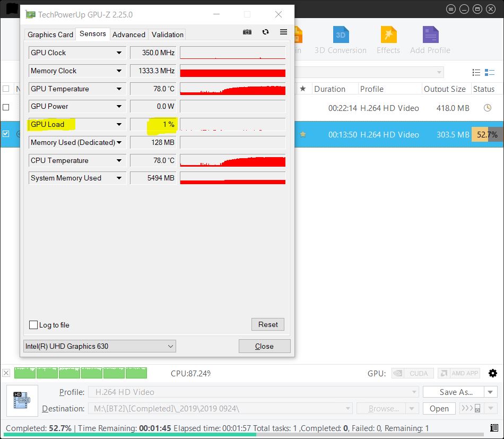Expand the GPU Temperature sensor dropdown
Screen dimensions: 504x439
pos(119,89)
